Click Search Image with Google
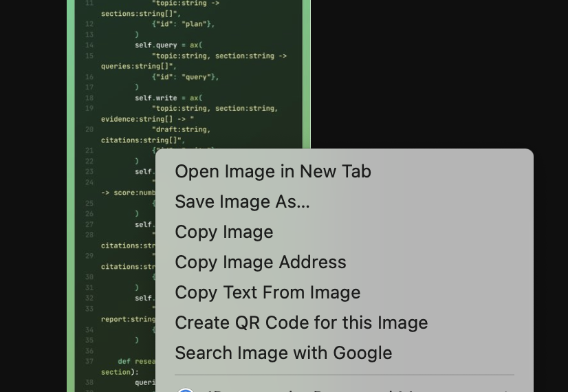Viewport: 568px width, 392px height. 344,353
